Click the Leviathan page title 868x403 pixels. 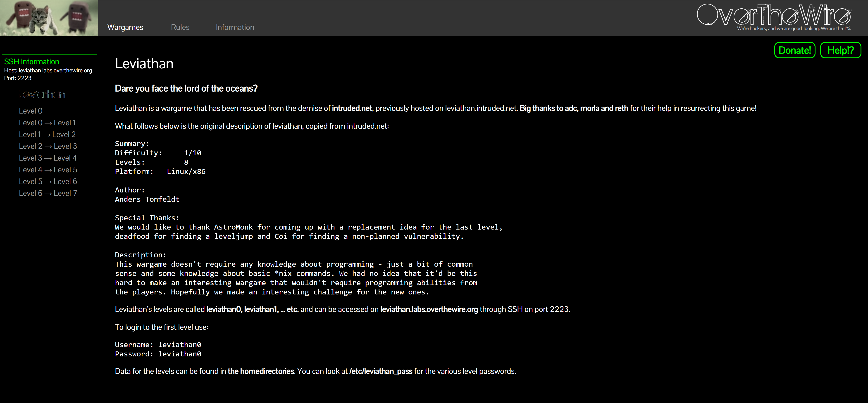tap(144, 64)
